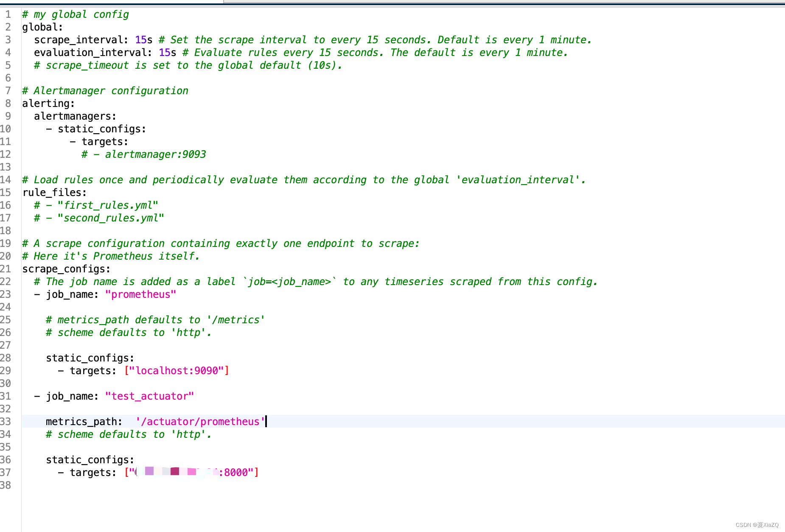Click comment '# my global config'
The height and width of the screenshot is (532, 785).
(x=76, y=14)
